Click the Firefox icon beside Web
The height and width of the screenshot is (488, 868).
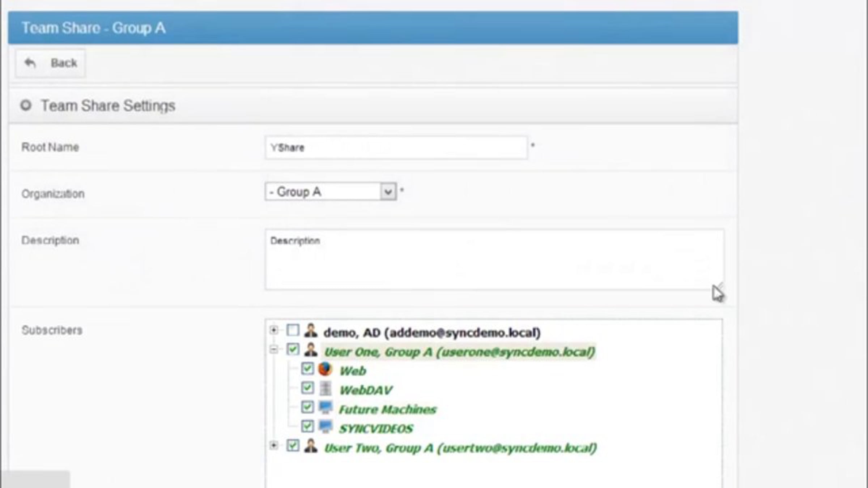click(x=325, y=369)
